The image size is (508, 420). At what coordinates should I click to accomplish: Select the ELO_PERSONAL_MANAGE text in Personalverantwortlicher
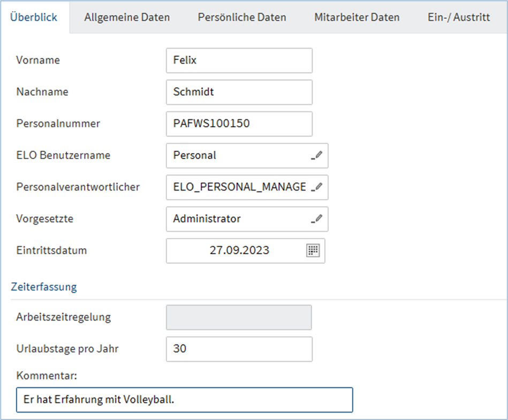[x=239, y=187]
